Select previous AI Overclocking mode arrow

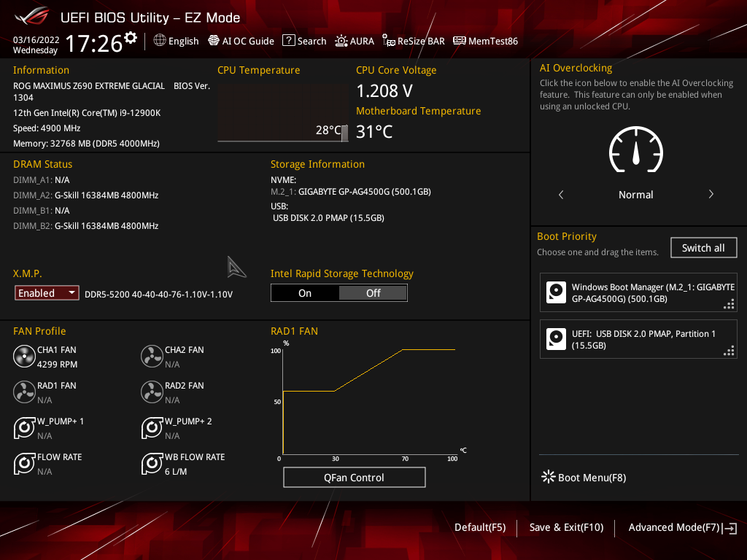[x=561, y=194]
